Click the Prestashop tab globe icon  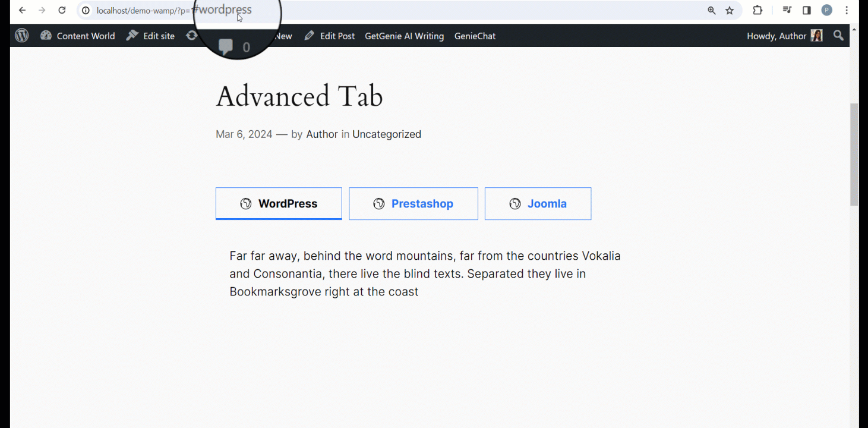click(379, 204)
